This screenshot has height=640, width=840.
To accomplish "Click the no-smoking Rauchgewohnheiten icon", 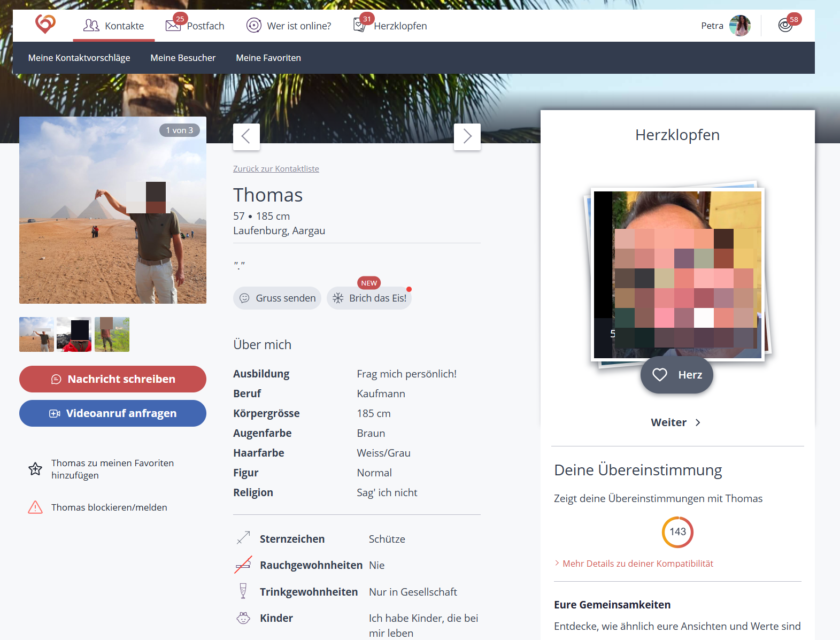I will pos(243,565).
